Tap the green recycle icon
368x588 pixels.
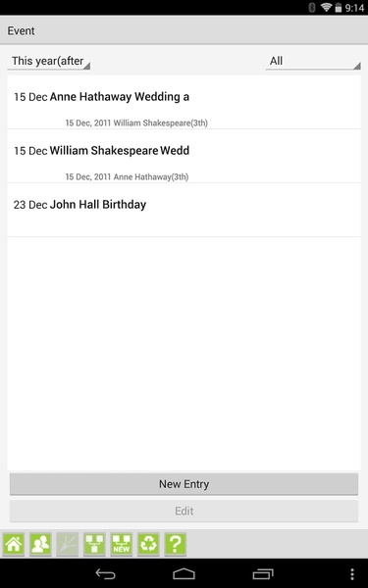(148, 544)
